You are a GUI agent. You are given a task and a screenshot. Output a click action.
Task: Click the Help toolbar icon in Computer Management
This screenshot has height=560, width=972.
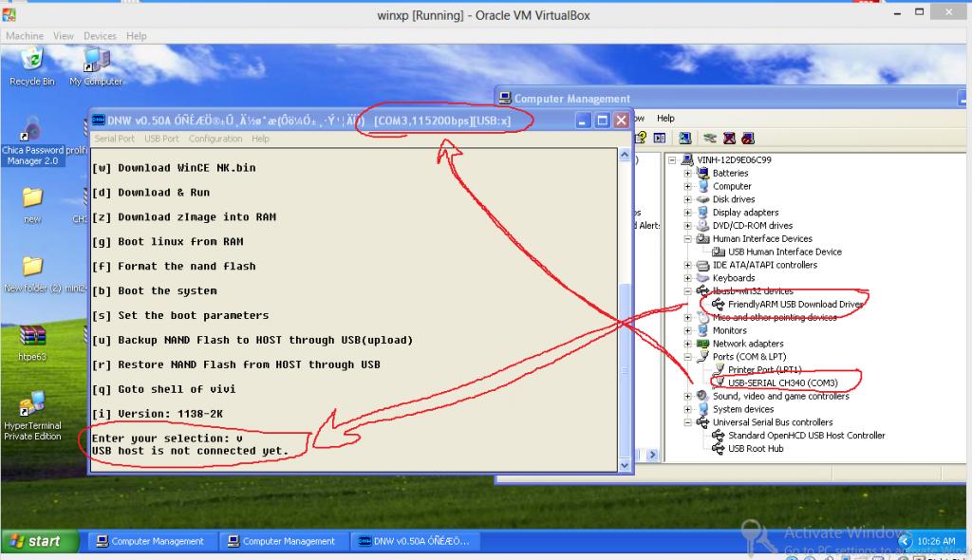(642, 138)
